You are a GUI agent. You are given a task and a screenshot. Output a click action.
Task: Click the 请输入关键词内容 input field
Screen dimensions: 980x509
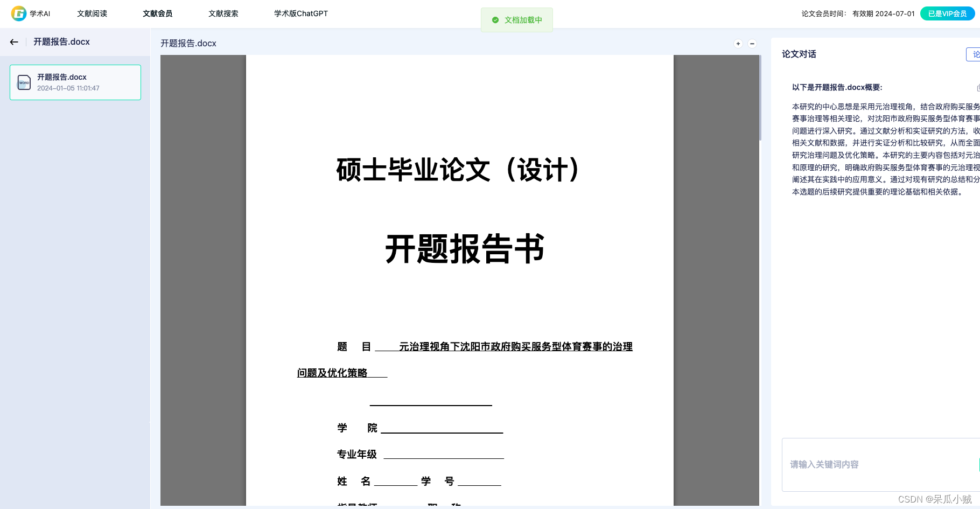point(881,464)
